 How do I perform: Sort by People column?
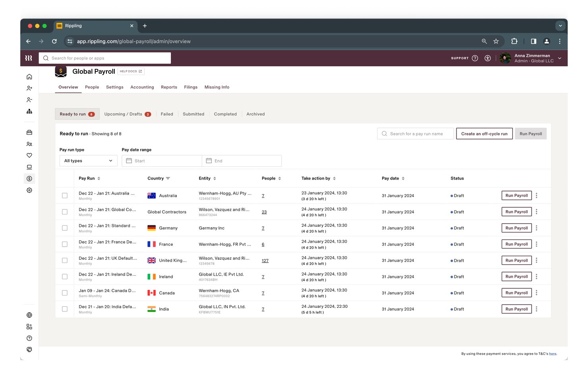[x=279, y=178]
